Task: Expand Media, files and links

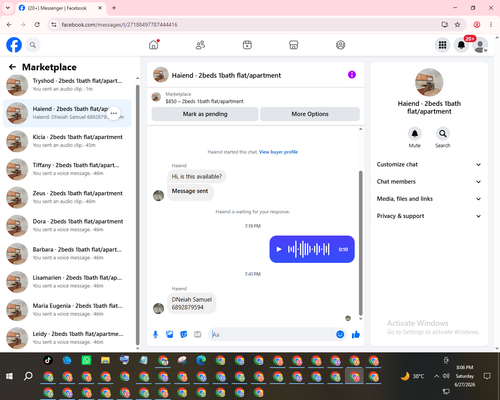Action: 429,199
